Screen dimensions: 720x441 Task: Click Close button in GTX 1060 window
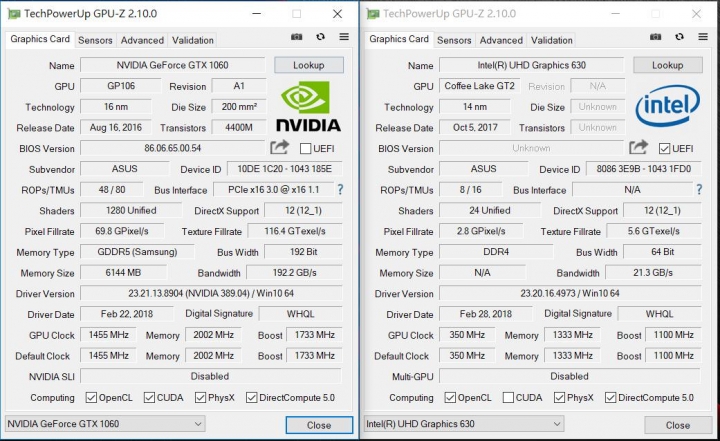click(319, 425)
